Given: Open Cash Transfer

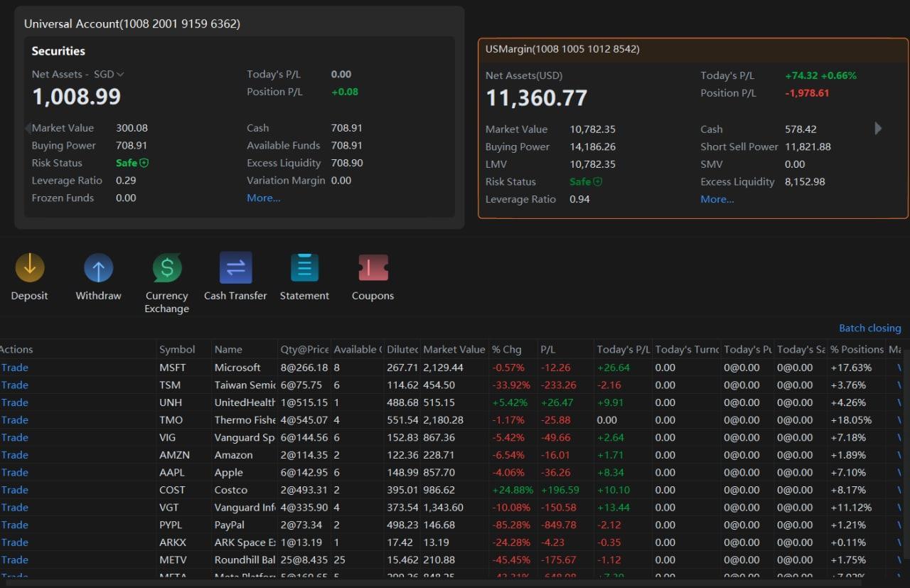Looking at the screenshot, I should 235,268.
